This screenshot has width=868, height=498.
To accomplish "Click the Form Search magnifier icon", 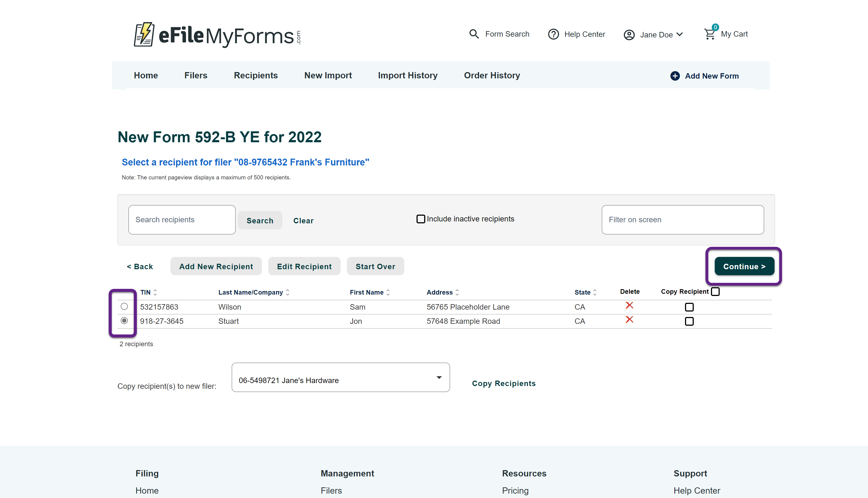I will [474, 34].
